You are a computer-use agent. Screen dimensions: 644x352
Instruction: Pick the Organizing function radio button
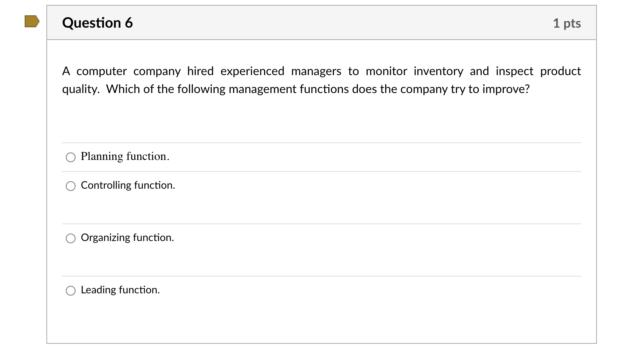(x=71, y=238)
